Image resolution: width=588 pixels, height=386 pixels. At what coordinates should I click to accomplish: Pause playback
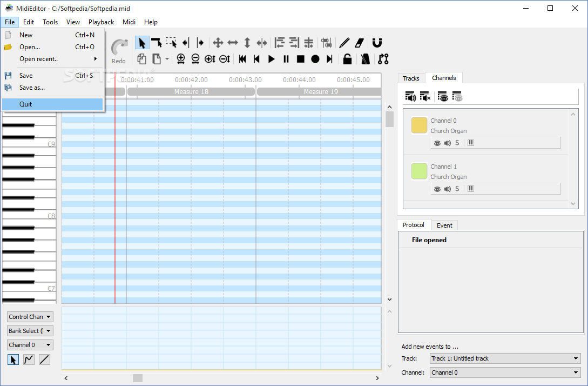tap(286, 59)
